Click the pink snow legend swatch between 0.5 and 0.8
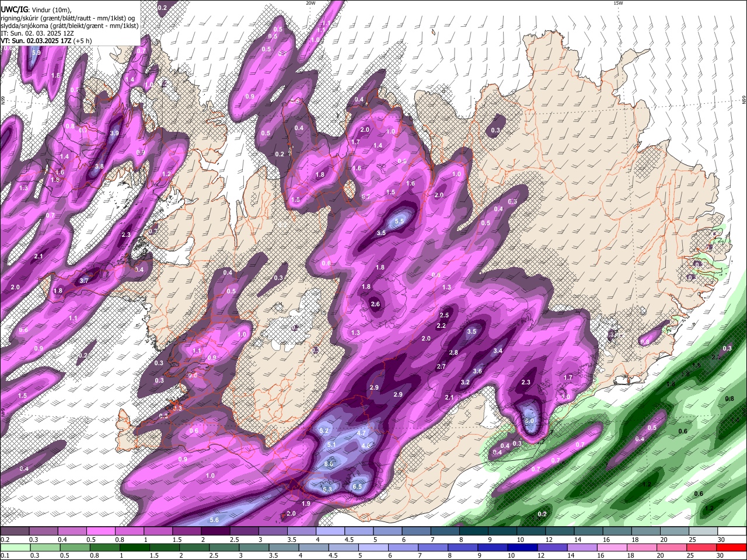This screenshot has width=747, height=560. click(x=100, y=531)
